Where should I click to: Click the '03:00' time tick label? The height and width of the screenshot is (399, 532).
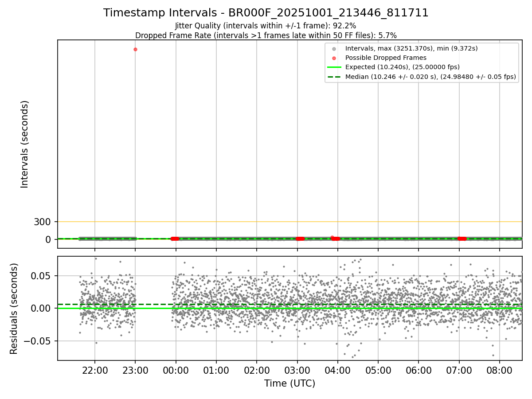[x=297, y=371]
